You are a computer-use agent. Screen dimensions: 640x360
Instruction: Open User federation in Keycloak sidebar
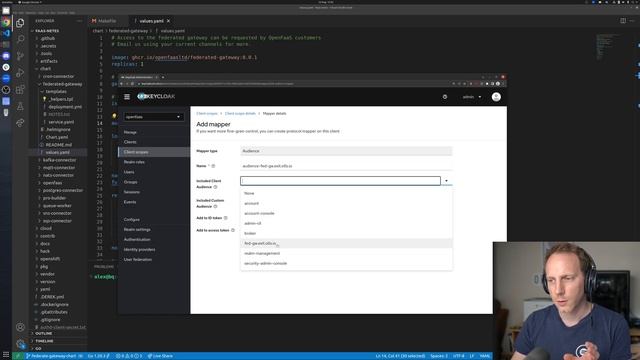point(138,260)
